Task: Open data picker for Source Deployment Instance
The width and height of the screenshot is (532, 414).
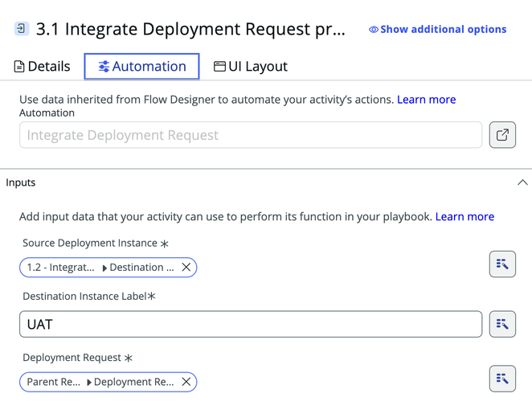Action: [502, 264]
